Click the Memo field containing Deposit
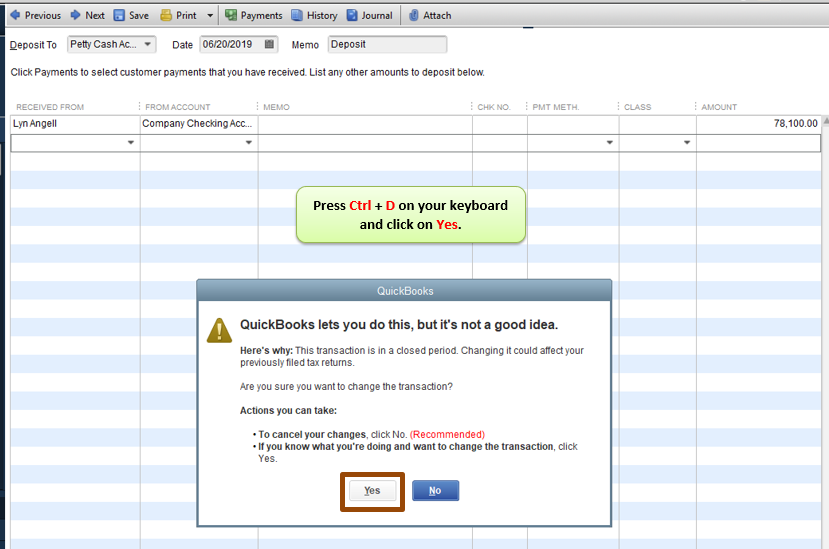 click(x=387, y=44)
